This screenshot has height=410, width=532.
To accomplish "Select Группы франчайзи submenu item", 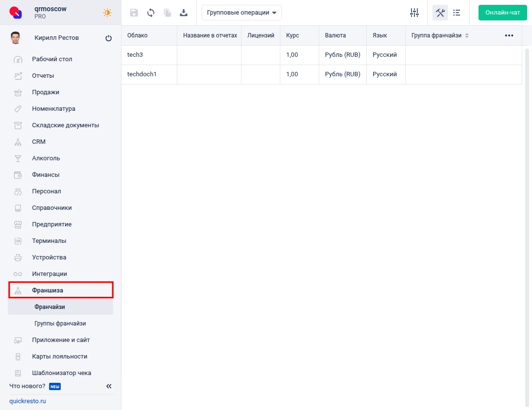I will [x=60, y=324].
